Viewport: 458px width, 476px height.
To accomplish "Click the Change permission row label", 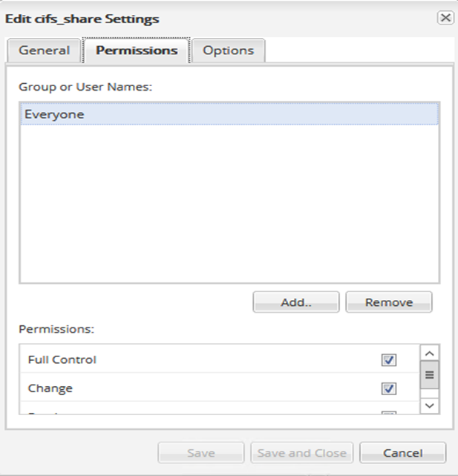I will (50, 388).
